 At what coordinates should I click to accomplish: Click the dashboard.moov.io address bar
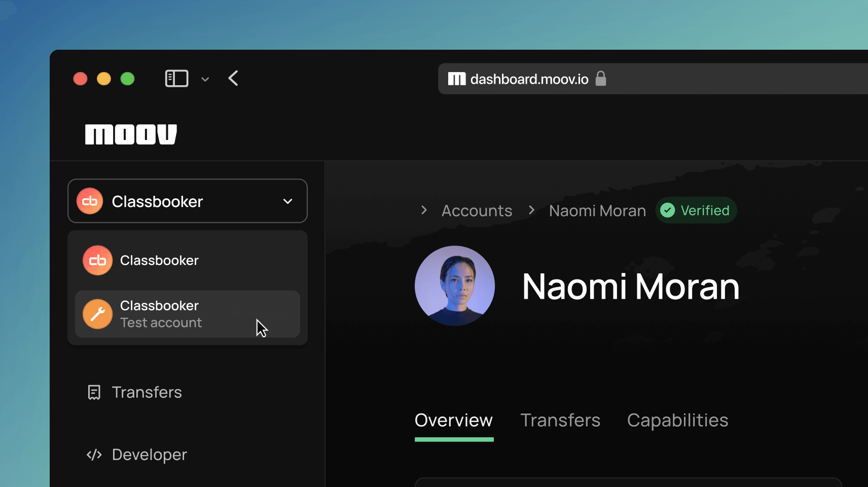(x=653, y=79)
